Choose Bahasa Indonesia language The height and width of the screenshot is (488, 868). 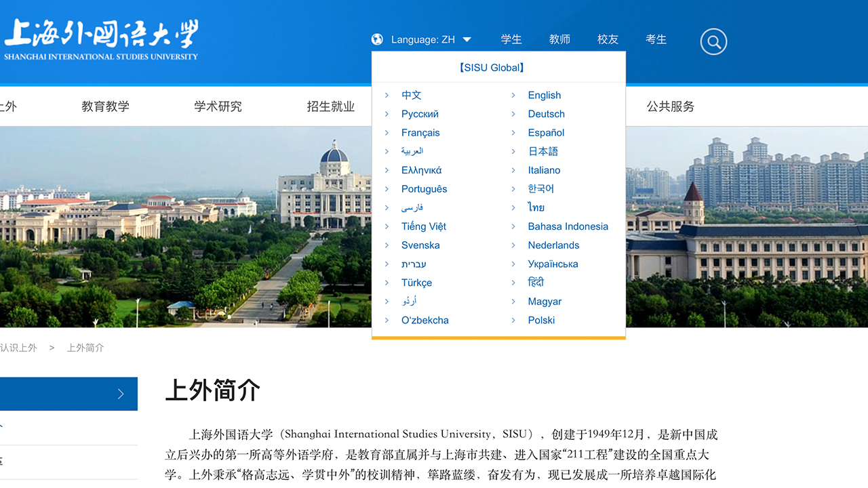(568, 226)
